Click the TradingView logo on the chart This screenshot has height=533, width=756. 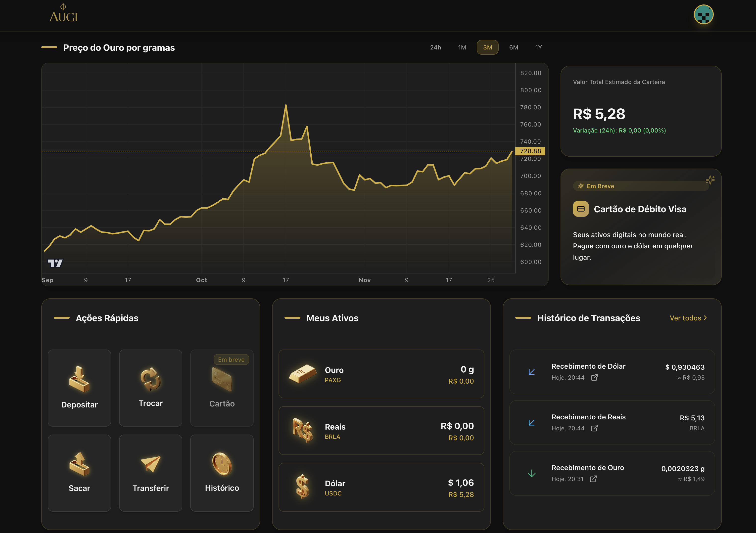(55, 263)
